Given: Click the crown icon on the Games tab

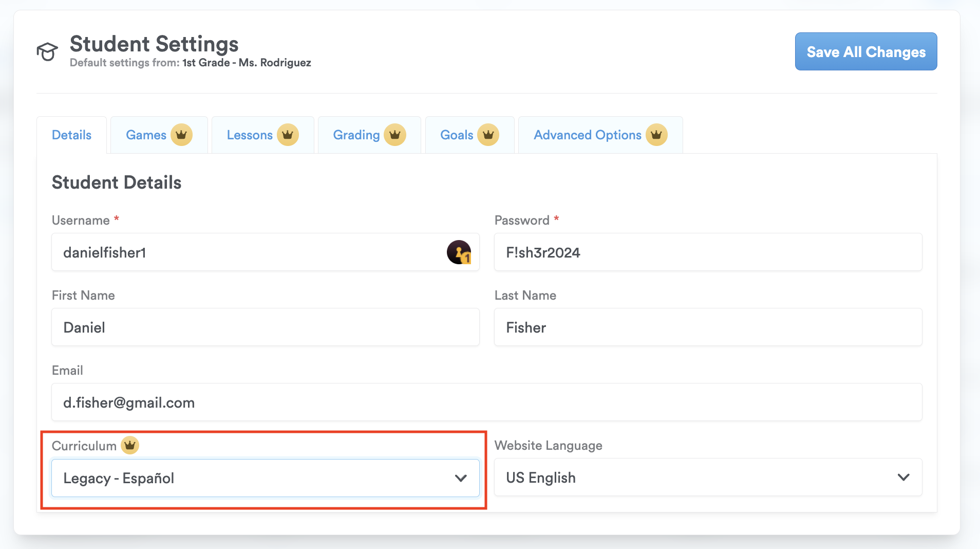Looking at the screenshot, I should [181, 135].
